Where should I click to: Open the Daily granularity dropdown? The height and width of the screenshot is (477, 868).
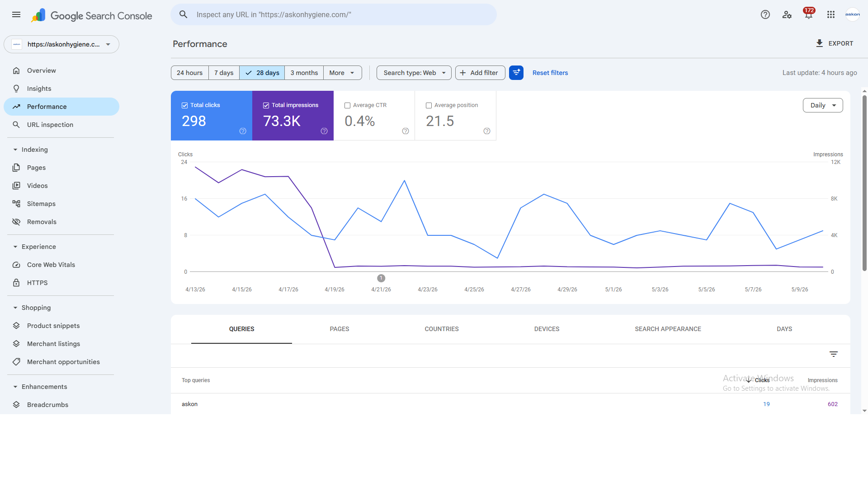click(x=823, y=105)
